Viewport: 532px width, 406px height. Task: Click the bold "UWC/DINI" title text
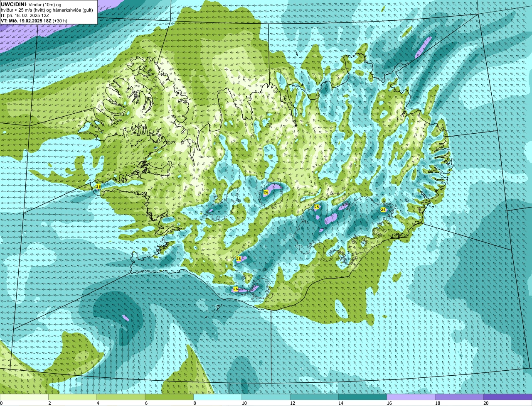pos(14,4)
